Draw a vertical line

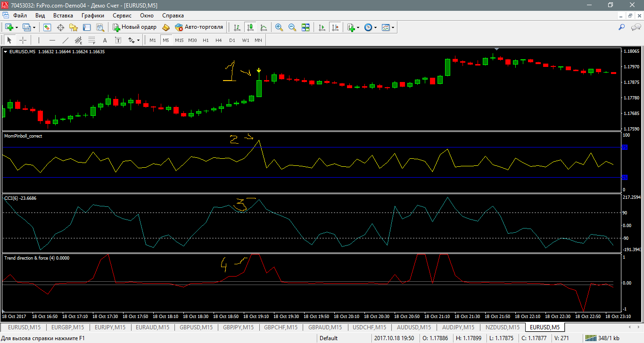point(39,40)
